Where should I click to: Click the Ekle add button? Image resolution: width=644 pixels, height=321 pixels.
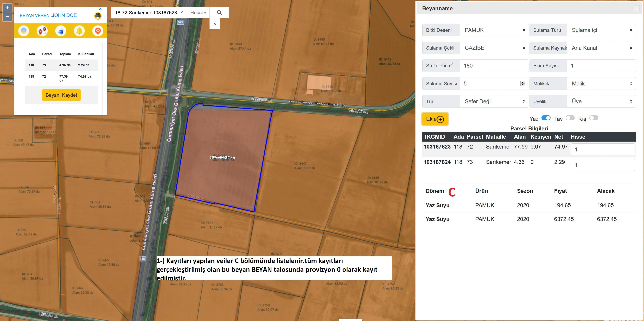[435, 119]
